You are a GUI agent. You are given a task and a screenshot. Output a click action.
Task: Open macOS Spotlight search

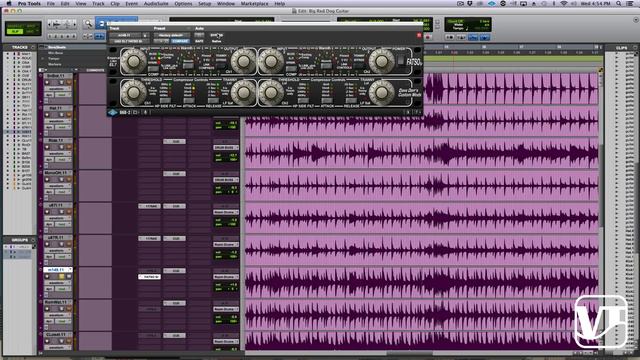click(x=619, y=3)
